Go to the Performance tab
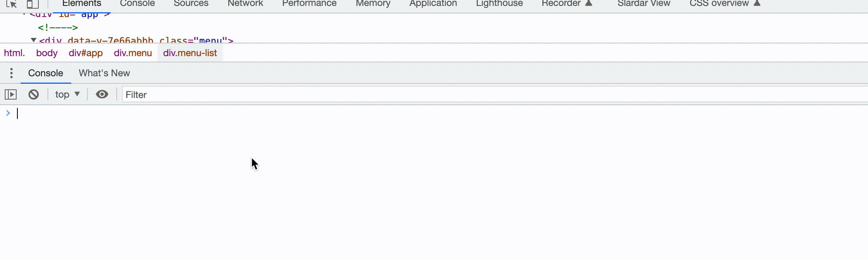The image size is (868, 260). [x=309, y=4]
